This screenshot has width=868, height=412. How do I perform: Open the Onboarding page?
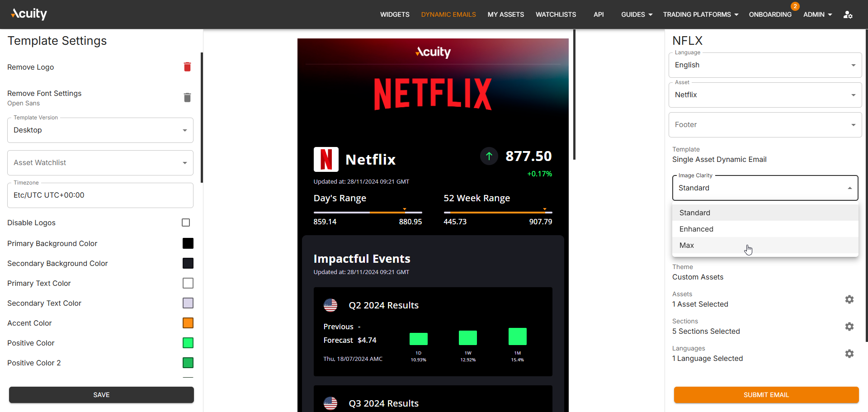(x=770, y=14)
